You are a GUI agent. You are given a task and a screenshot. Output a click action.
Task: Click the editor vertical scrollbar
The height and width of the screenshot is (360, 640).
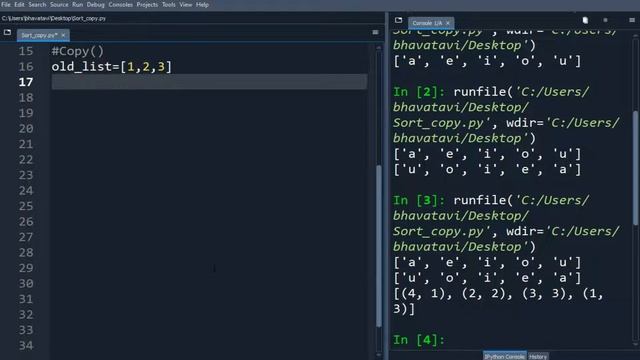(379, 245)
